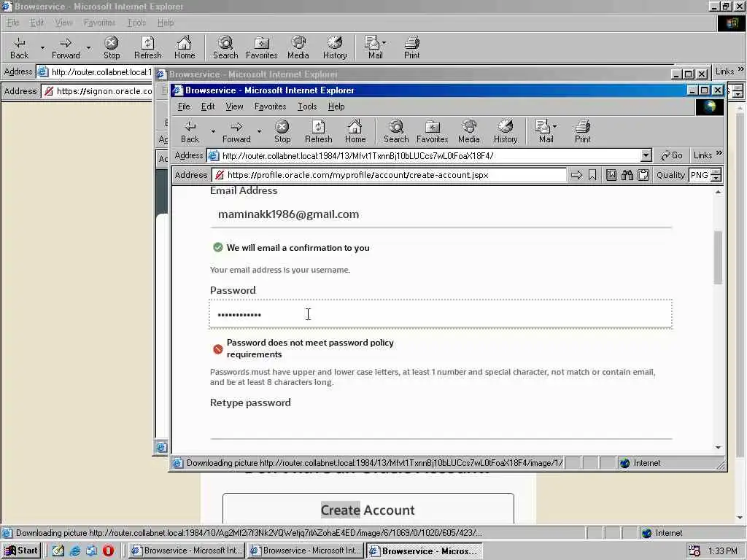Viewport: 747px width, 560px height.
Task: Launch Internet Explorer from quick launch
Action: click(75, 551)
